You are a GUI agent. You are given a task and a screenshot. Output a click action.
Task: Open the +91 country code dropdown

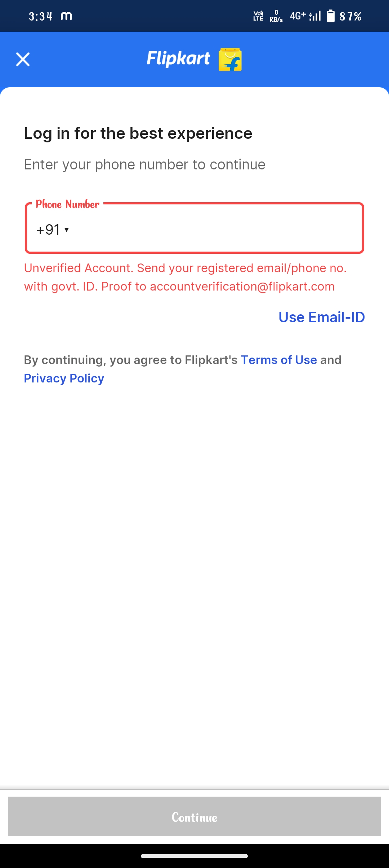coord(53,230)
